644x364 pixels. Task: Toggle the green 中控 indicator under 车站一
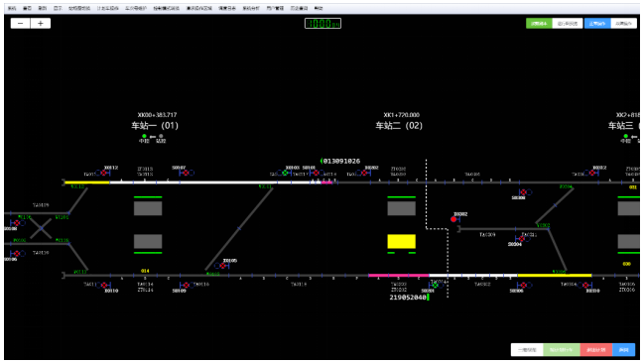144,136
